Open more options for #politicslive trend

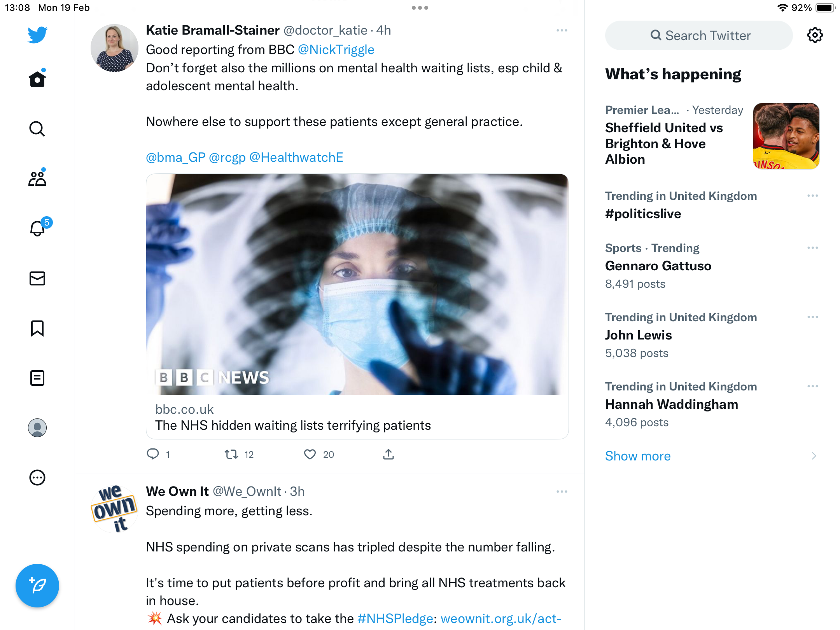[x=813, y=196]
